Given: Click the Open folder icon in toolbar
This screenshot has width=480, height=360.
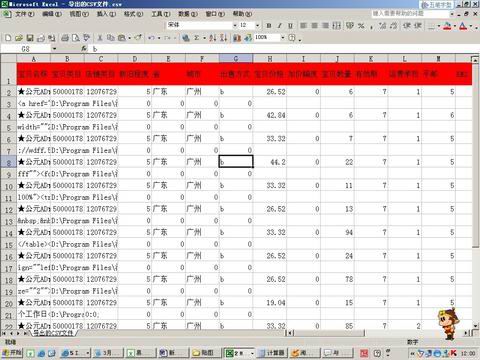Looking at the screenshot, I should 19,38.
